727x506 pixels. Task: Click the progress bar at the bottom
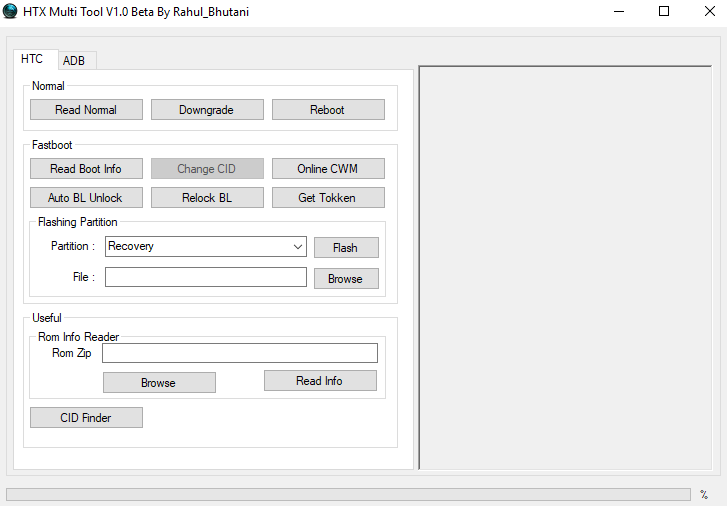click(348, 494)
